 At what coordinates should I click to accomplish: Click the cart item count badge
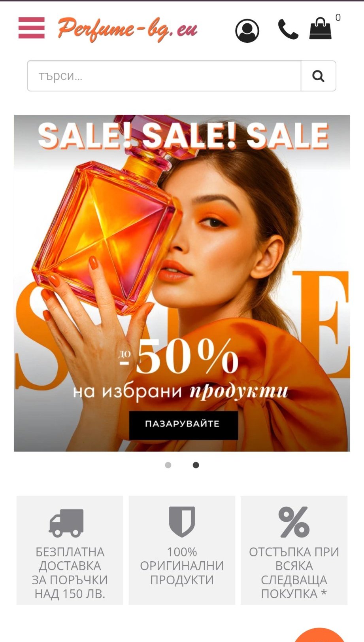point(338,17)
